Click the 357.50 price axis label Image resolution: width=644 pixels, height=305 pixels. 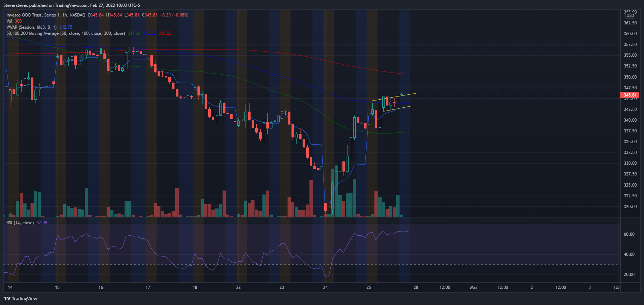click(x=630, y=44)
